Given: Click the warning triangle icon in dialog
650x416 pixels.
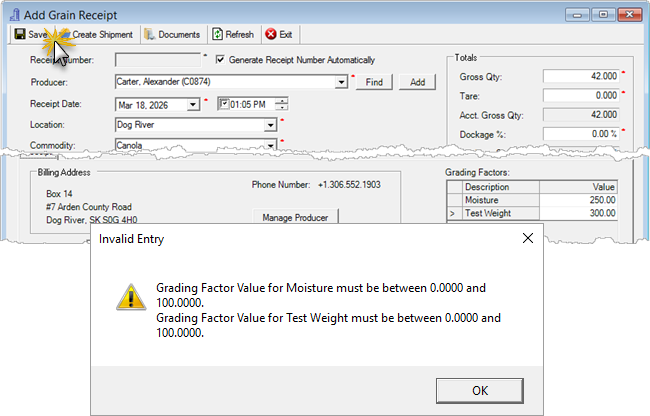Looking at the screenshot, I should (131, 297).
